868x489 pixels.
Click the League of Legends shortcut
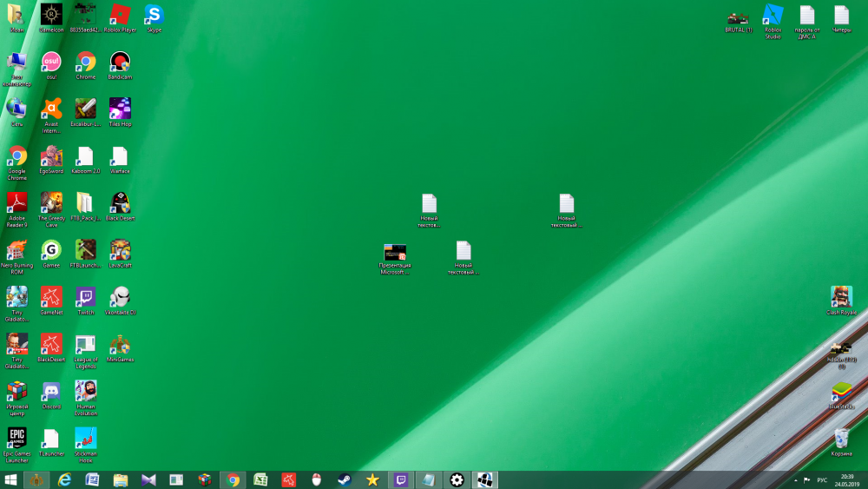[85, 345]
